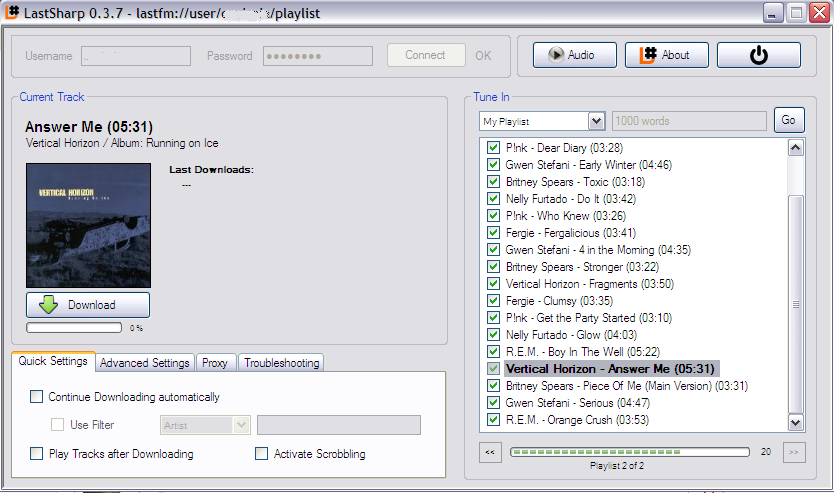Image resolution: width=834 pixels, height=493 pixels.
Task: Click the Running on Ice album text
Action: pyautogui.click(x=182, y=143)
